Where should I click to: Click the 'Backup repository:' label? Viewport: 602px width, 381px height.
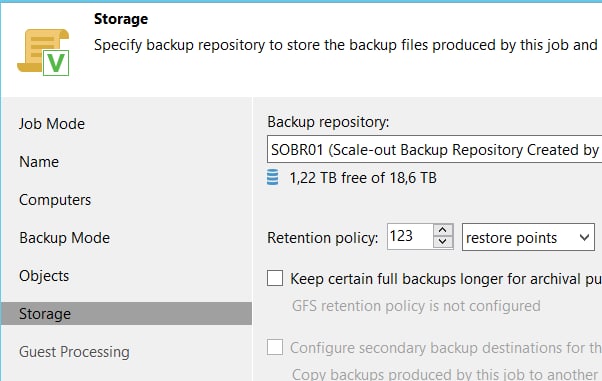pos(328,122)
